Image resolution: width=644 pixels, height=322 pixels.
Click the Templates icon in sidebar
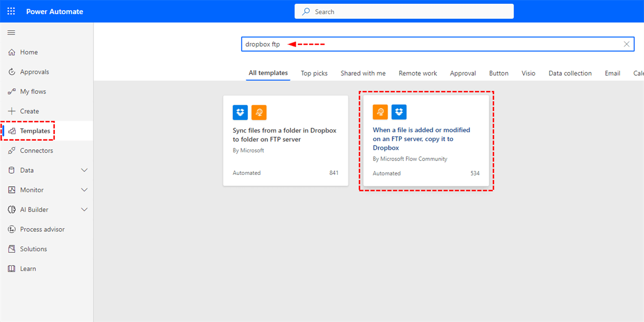(12, 131)
